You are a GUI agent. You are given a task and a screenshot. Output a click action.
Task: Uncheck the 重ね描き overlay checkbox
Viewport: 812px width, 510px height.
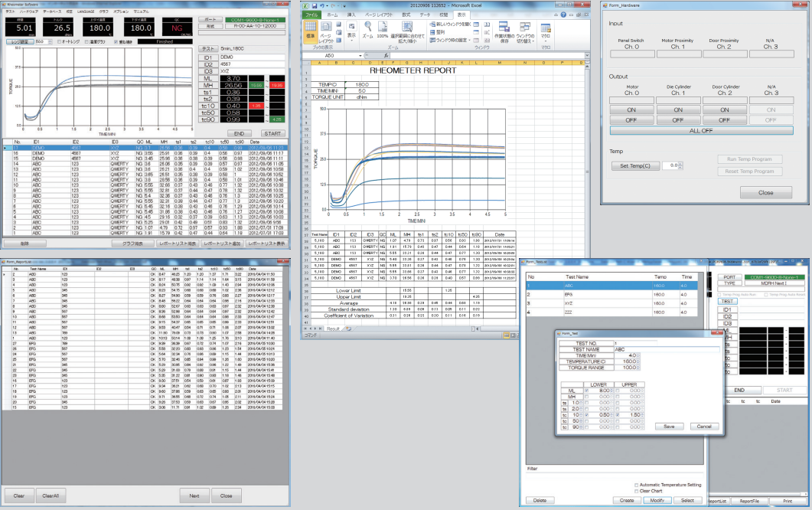coord(116,42)
